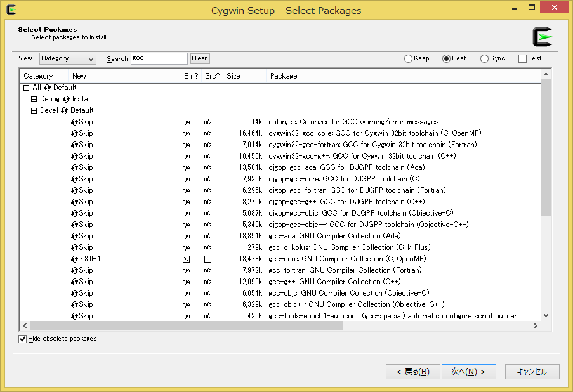Click the cycle icon for djgpp-gcc-ada
This screenshot has width=573, height=392.
(74, 167)
